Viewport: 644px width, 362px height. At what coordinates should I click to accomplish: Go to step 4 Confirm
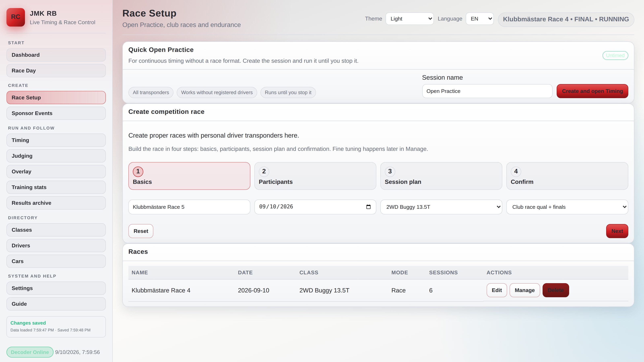click(567, 176)
